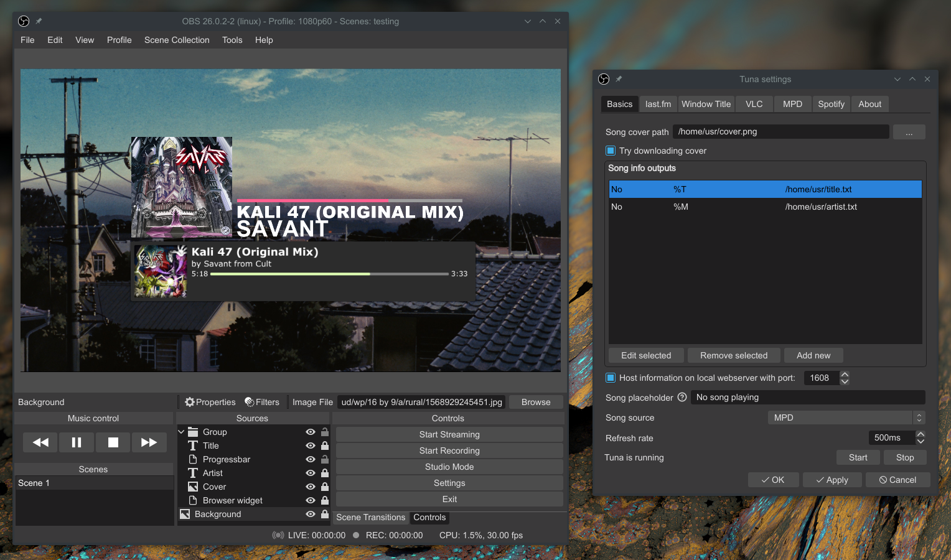This screenshot has width=951, height=560.
Task: Decrease the Refresh rate value
Action: 921,441
